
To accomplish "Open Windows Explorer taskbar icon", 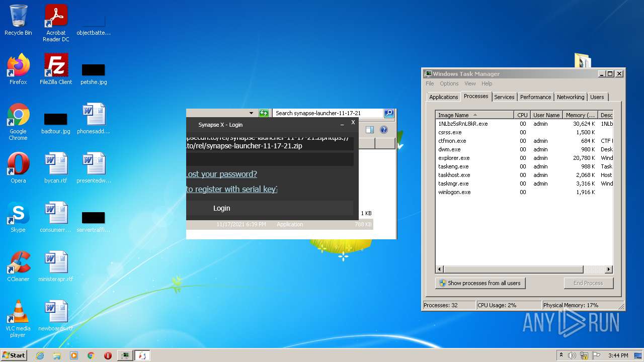I will [x=57, y=355].
